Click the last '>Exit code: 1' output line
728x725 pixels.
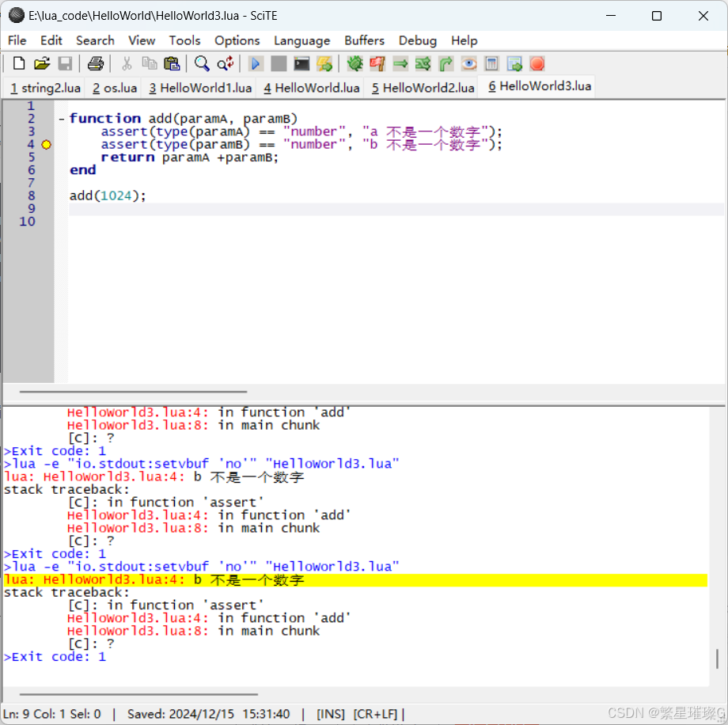point(55,657)
